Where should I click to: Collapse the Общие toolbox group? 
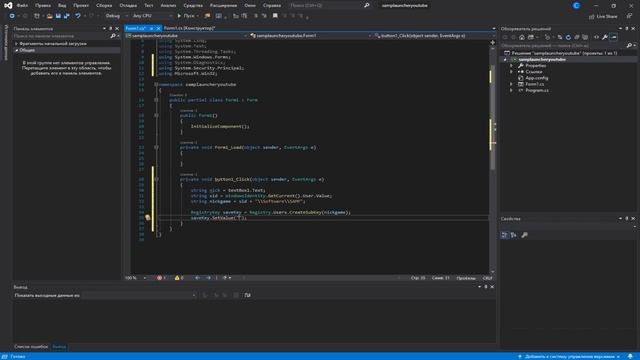(17, 50)
